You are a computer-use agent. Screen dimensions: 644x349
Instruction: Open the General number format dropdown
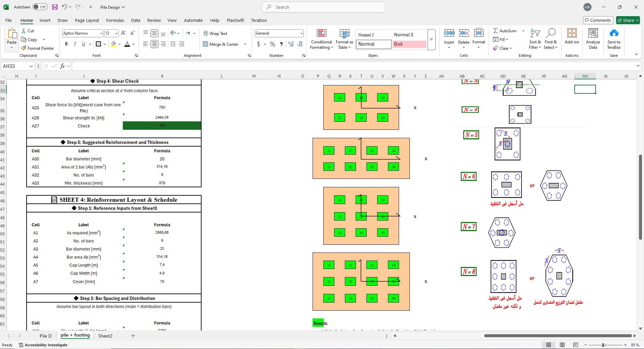(x=301, y=33)
